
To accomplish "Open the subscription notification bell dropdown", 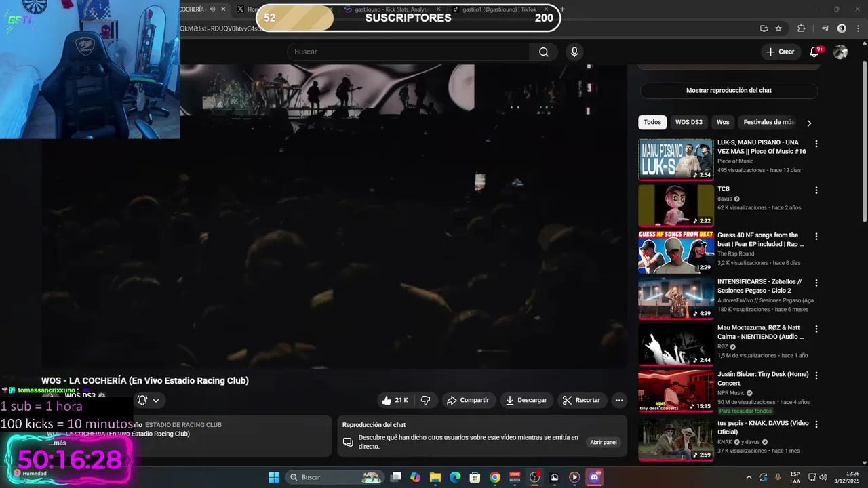I will click(x=149, y=401).
